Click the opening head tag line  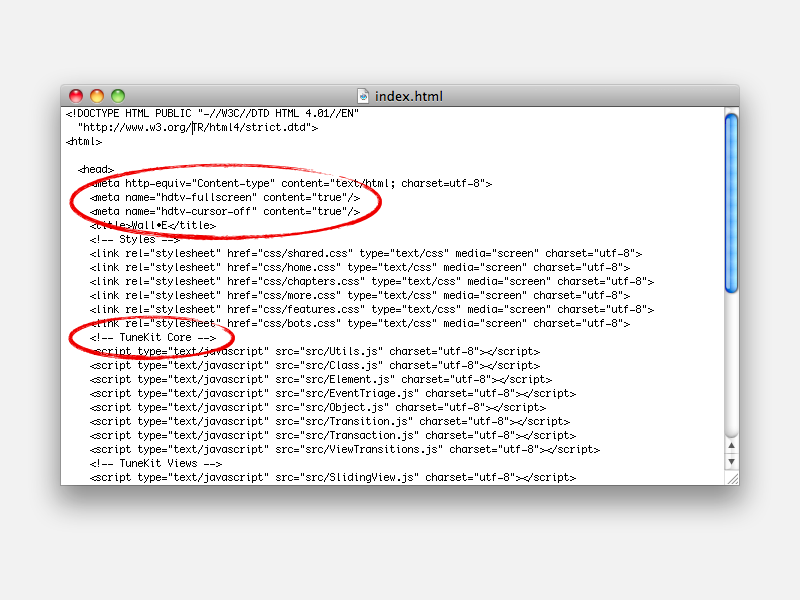click(96, 169)
